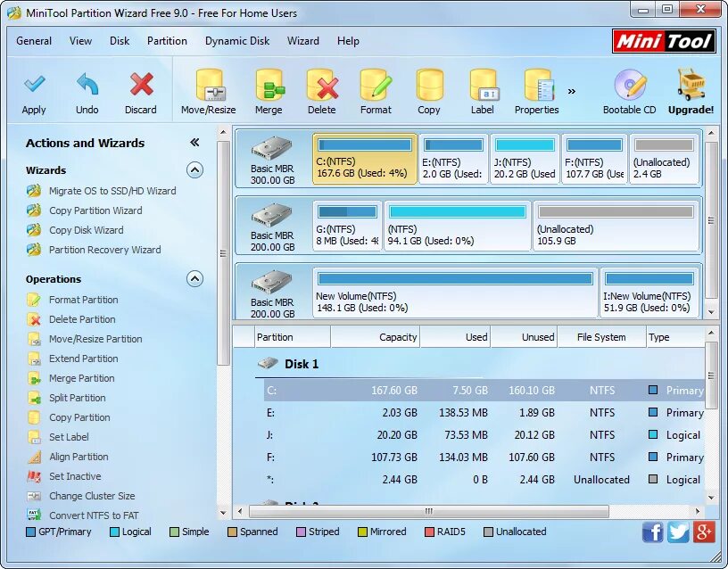728x569 pixels.
Task: Click the Label toolbar icon
Action: coord(483,85)
